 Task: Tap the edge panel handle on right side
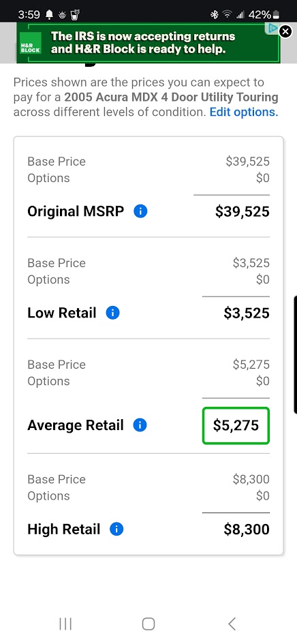click(x=295, y=354)
